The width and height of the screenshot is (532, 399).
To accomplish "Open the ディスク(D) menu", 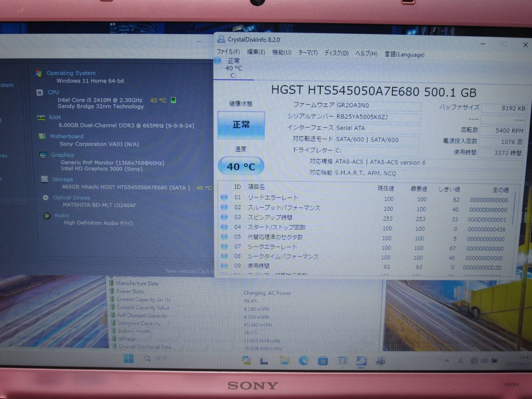I will (336, 53).
